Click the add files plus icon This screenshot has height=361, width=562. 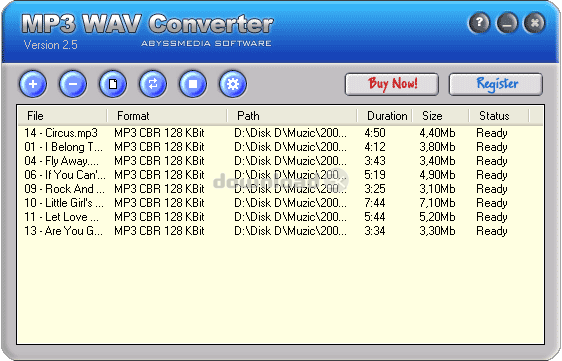(33, 84)
